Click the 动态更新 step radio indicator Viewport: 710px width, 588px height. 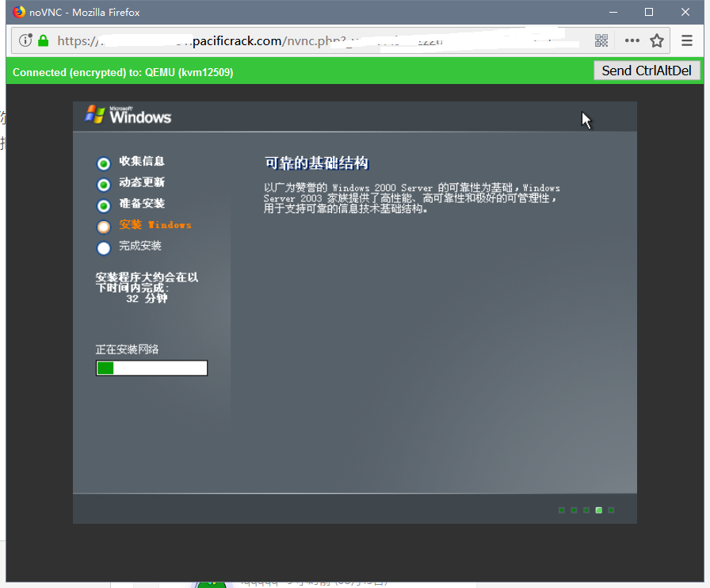(x=104, y=185)
